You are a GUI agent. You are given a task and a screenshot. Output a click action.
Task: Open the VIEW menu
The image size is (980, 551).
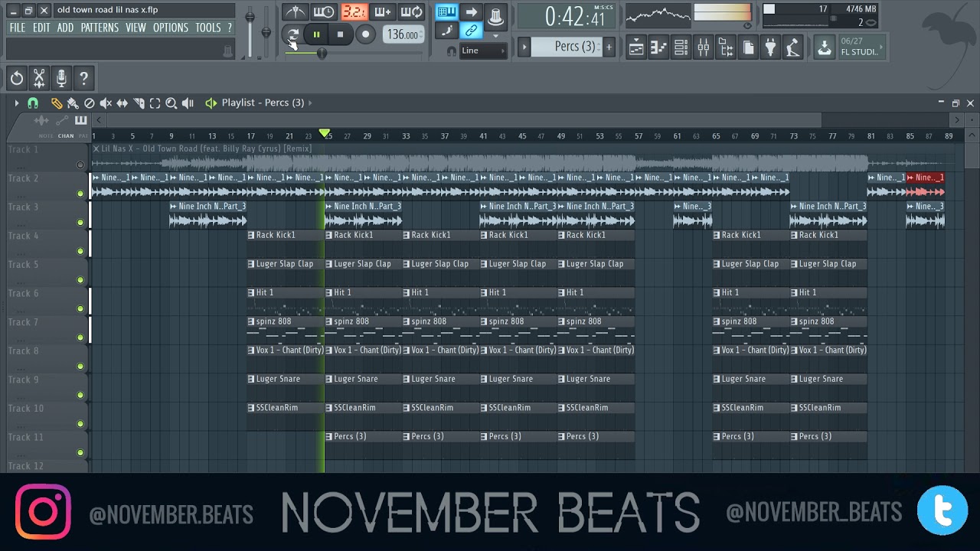(x=136, y=28)
